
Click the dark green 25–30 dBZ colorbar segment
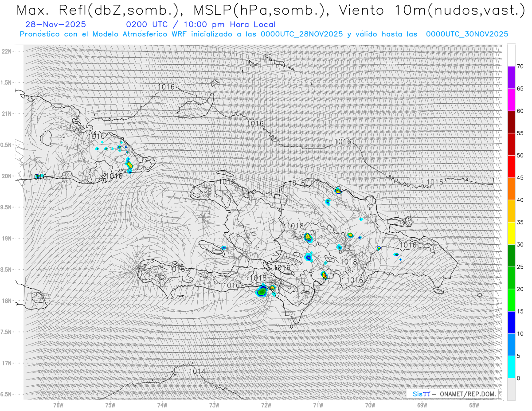coord(511,255)
